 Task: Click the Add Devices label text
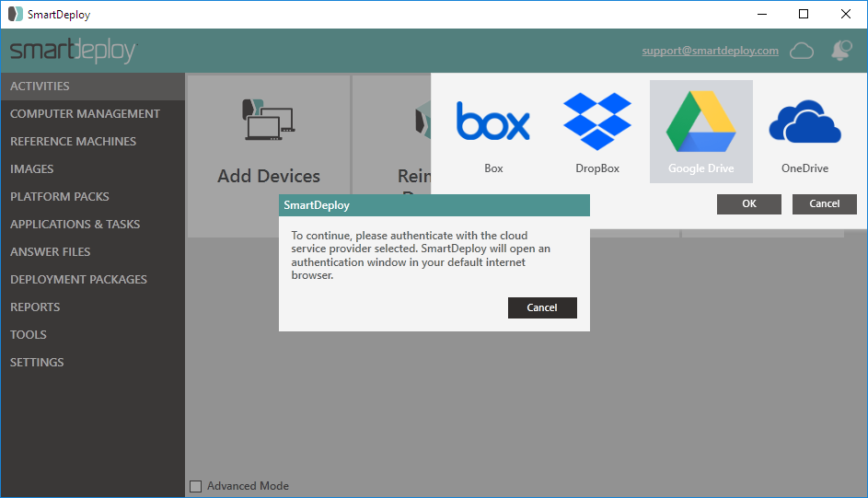point(269,176)
